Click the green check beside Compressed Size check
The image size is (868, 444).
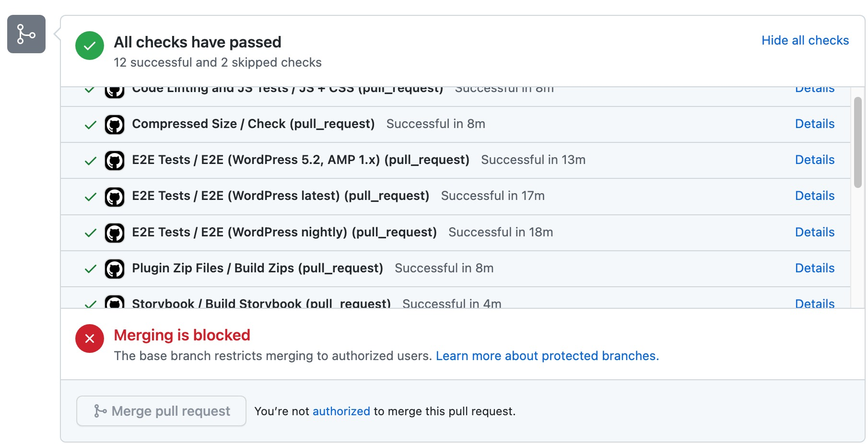[90, 124]
